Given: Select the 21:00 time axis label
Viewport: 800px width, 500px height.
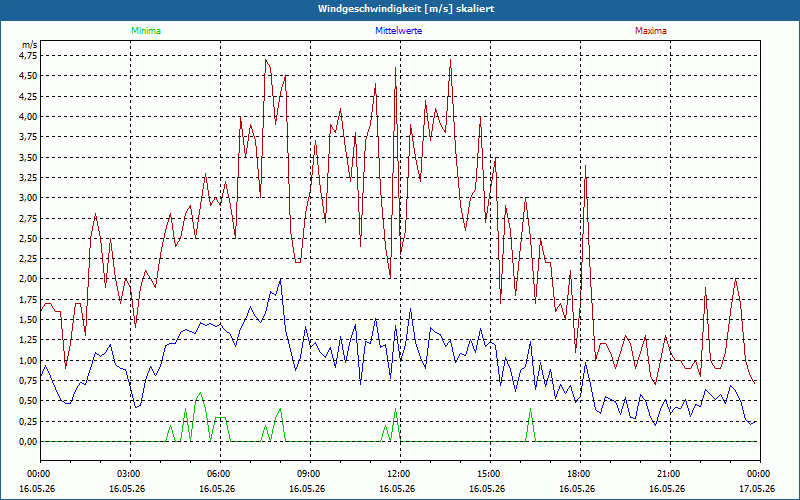Looking at the screenshot, I should [x=670, y=474].
